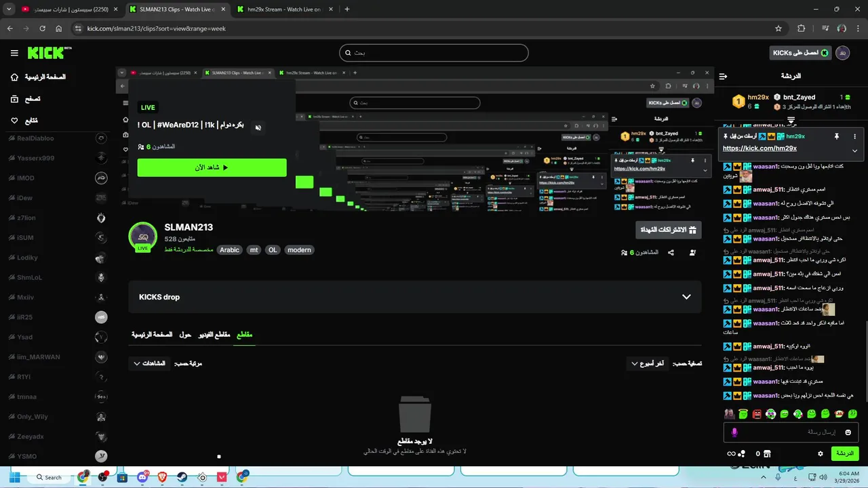
Task: Open a new browser tab
Action: click(x=347, y=9)
